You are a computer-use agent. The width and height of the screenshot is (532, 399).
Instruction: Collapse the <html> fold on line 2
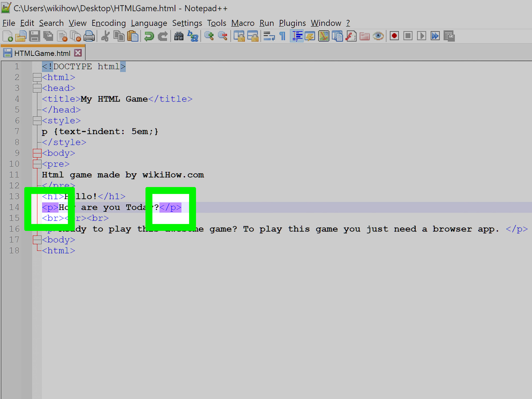pyautogui.click(x=37, y=77)
